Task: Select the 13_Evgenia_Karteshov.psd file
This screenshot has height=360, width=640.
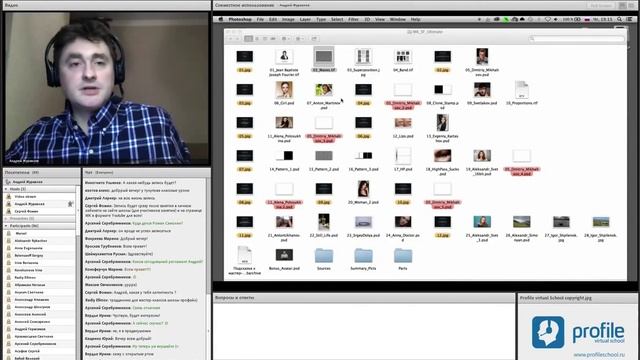Action: click(x=442, y=129)
